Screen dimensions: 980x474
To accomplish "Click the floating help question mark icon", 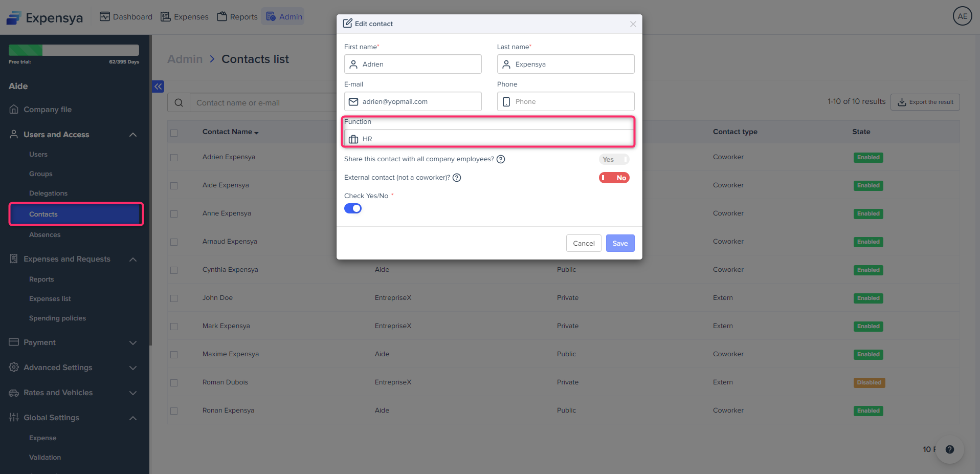I will (949, 449).
